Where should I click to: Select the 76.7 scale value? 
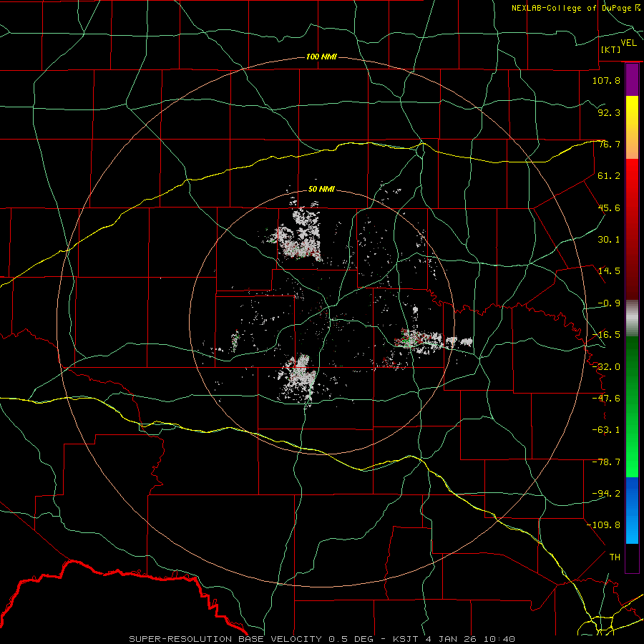click(609, 144)
